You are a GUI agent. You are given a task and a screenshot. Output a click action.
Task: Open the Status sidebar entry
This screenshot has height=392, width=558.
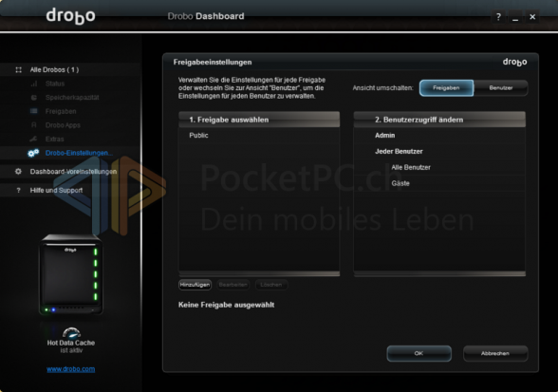pos(55,84)
